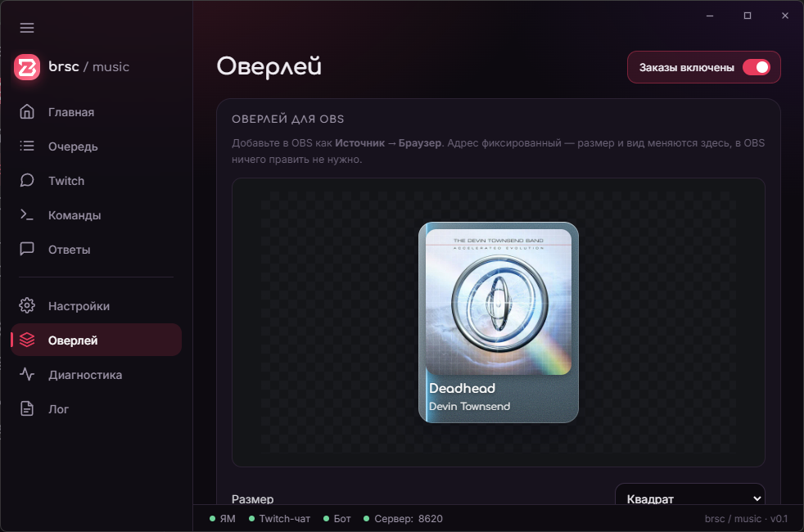Open the Диагностика section

(x=97, y=374)
